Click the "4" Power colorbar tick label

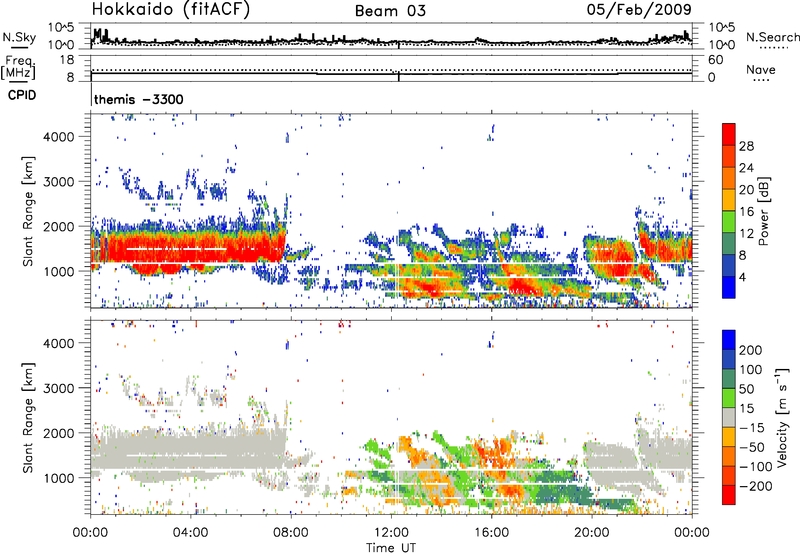pos(742,277)
